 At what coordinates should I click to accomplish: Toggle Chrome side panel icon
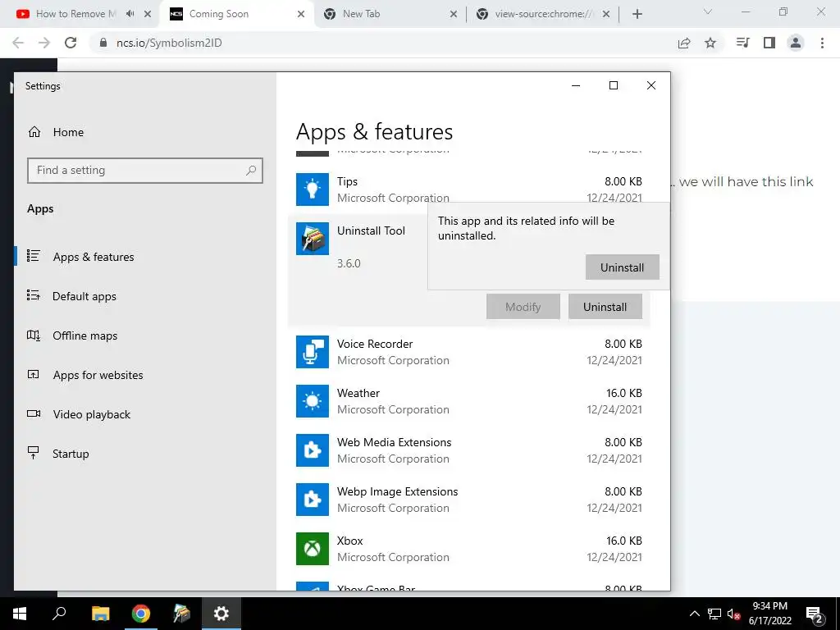point(769,43)
